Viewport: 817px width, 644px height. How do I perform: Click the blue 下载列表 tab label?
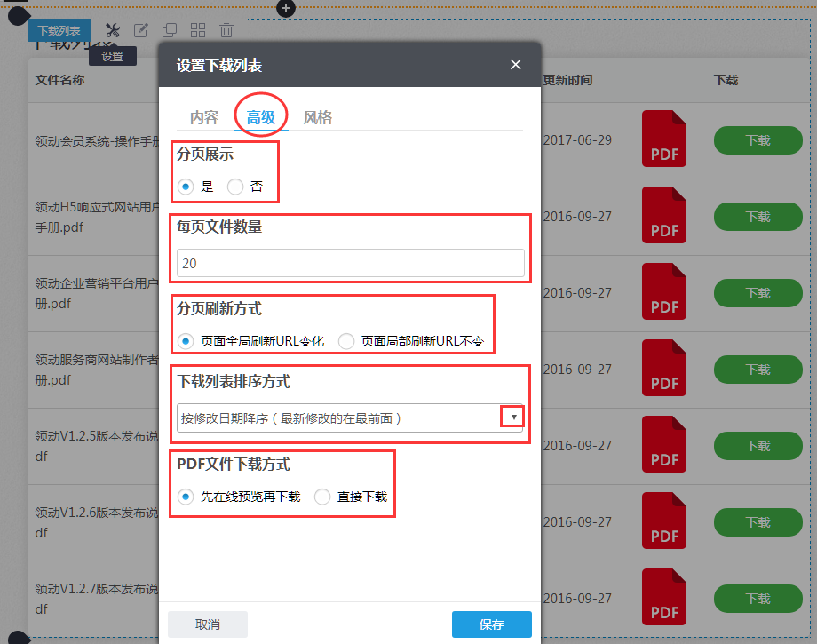pos(59,29)
